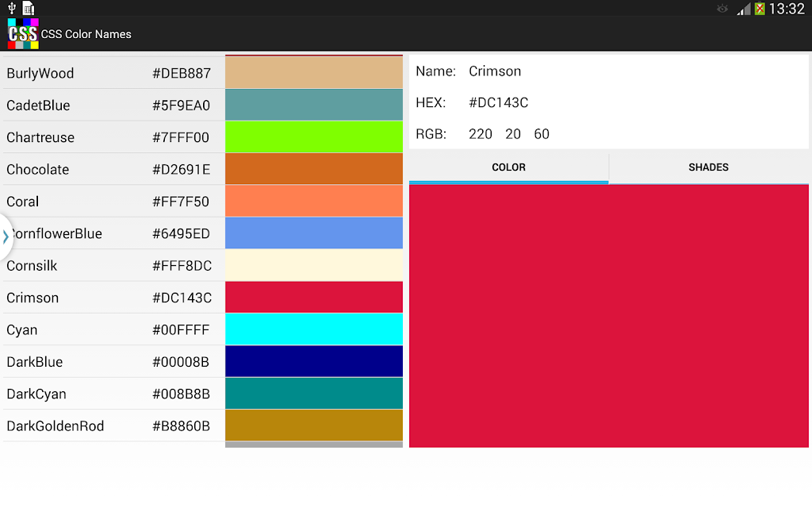The width and height of the screenshot is (812, 508).
Task: Tap the battery status icon
Action: coord(760,9)
